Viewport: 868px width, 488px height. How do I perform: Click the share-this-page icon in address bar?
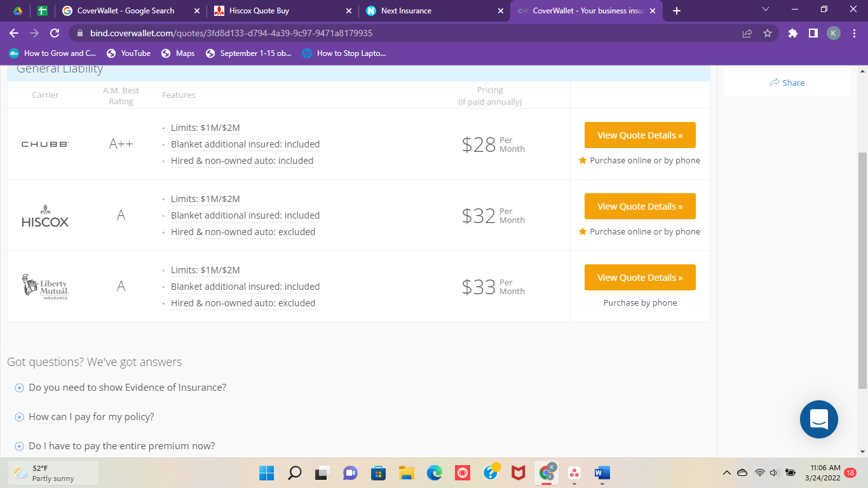[747, 33]
